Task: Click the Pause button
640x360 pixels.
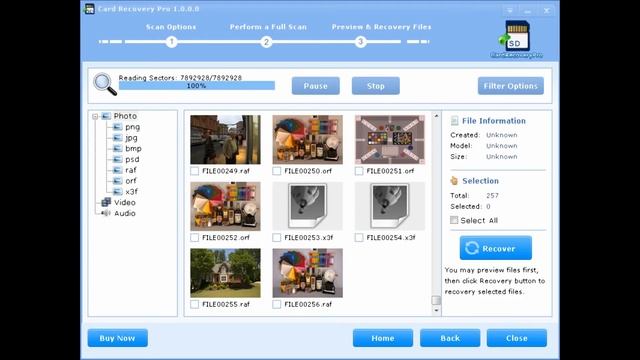Action: click(316, 86)
